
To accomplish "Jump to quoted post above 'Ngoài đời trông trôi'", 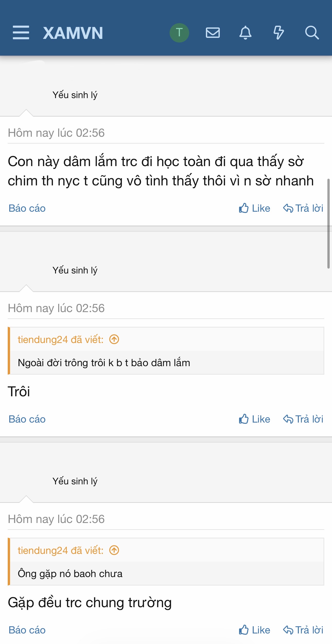I will pos(114,339).
